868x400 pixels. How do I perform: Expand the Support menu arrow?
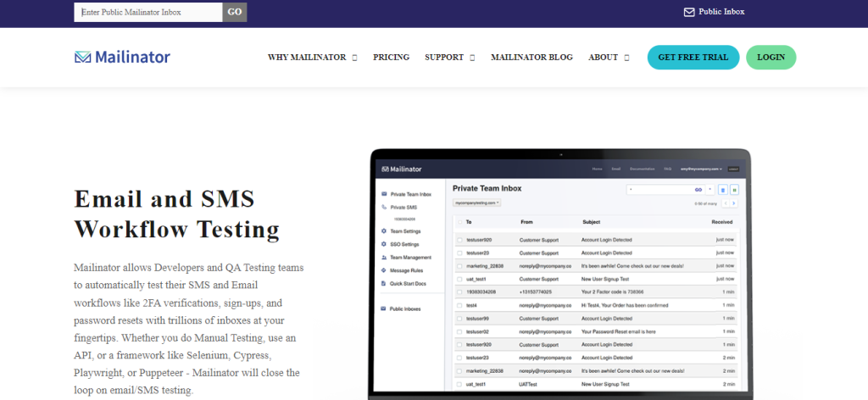coord(472,58)
